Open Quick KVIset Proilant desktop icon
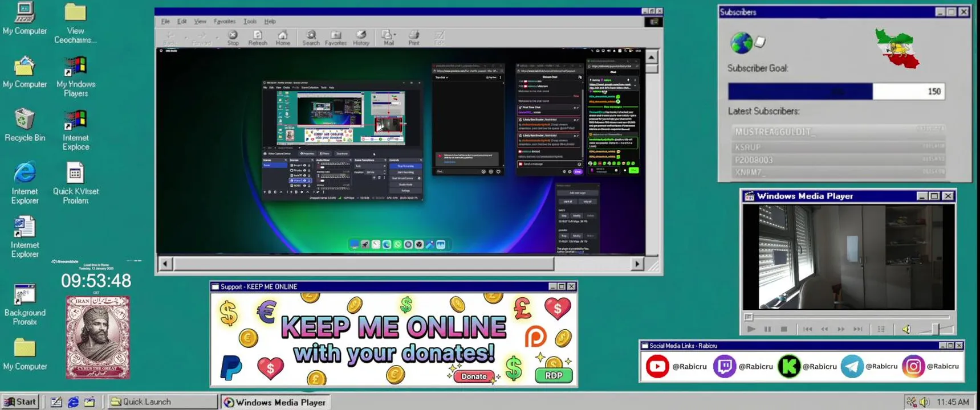Viewport: 980px width, 410px height. 76,183
